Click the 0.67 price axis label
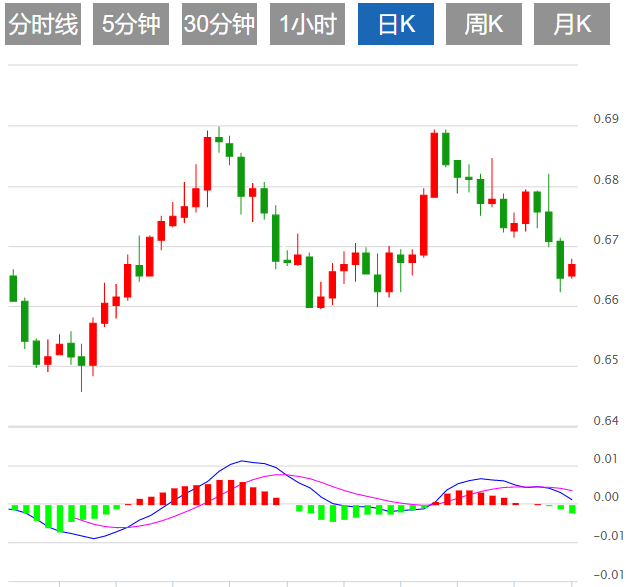634x587 pixels. tap(606, 240)
